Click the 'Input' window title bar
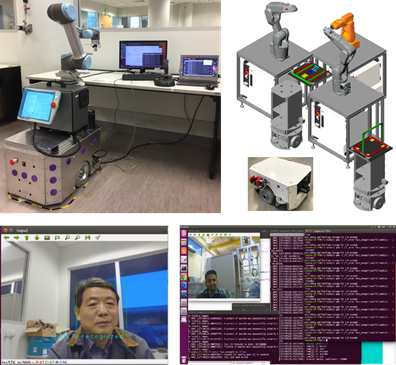 (84, 230)
